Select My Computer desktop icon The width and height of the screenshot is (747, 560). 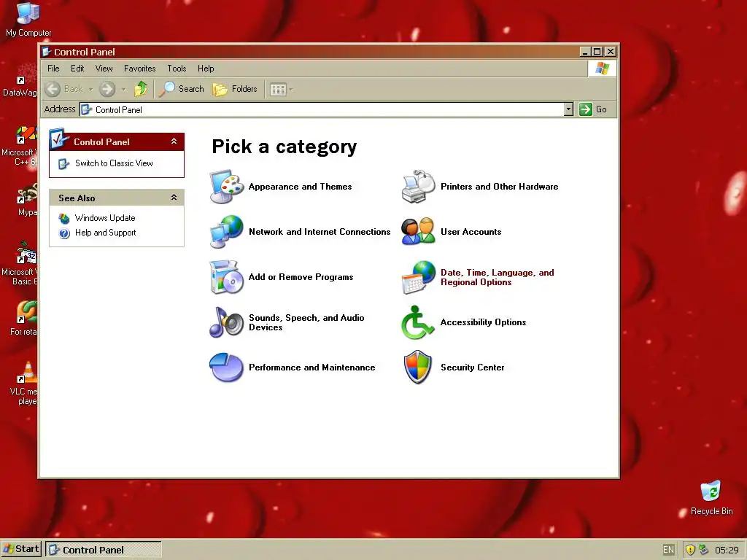28,20
